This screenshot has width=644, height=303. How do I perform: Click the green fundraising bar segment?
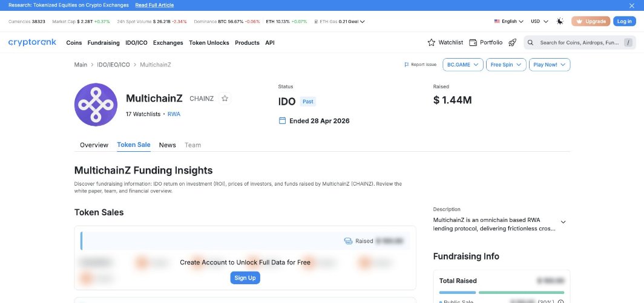click(x=522, y=293)
